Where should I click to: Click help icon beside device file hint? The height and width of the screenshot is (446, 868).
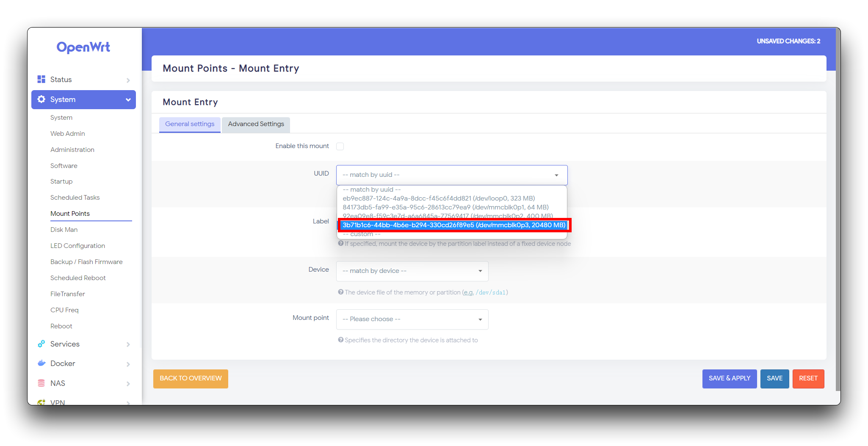(340, 292)
